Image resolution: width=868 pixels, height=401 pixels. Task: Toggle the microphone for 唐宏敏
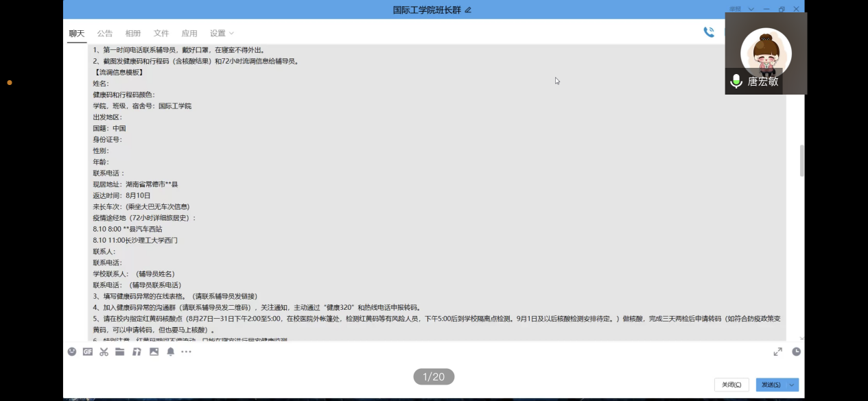[x=736, y=82]
